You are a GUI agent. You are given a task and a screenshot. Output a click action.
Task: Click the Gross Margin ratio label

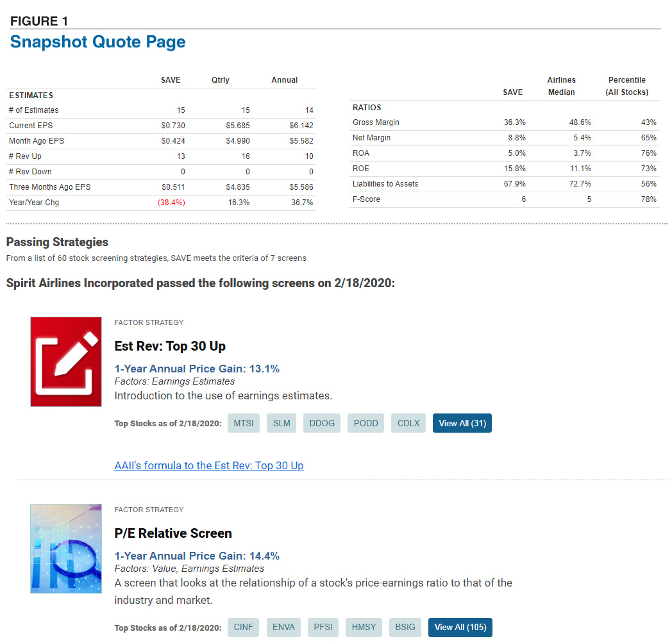[376, 122]
